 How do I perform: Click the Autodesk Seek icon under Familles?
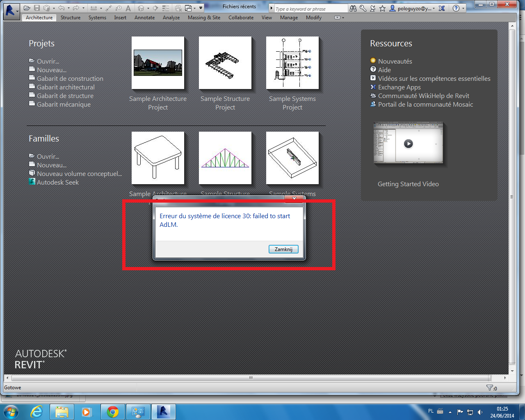point(32,181)
